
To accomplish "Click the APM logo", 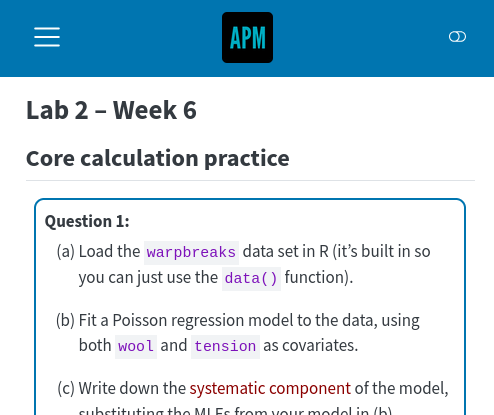I will pyautogui.click(x=247, y=37).
